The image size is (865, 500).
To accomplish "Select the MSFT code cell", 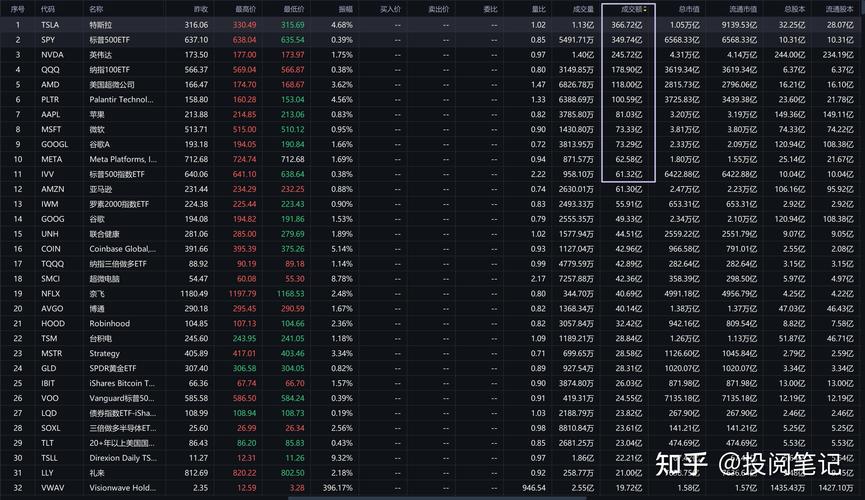I will (x=51, y=129).
